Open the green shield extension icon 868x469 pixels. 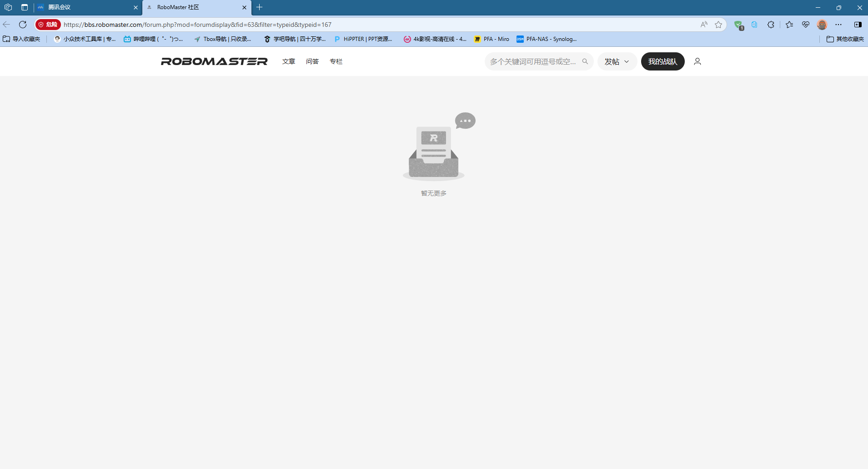pos(738,25)
